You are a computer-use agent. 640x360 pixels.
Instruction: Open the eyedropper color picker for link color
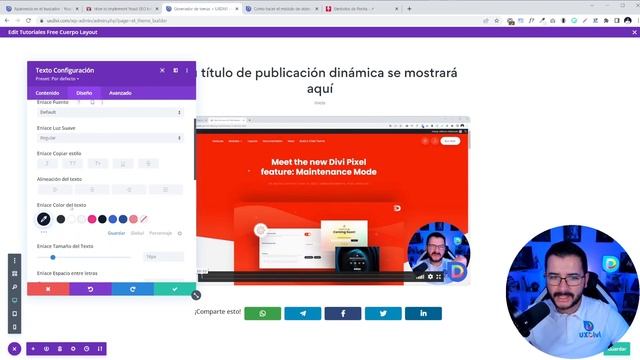point(44,219)
